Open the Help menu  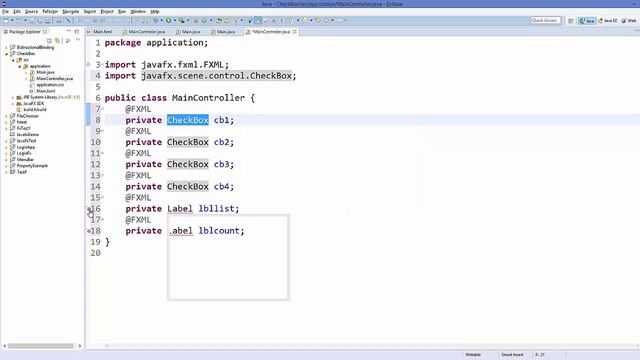(x=155, y=11)
